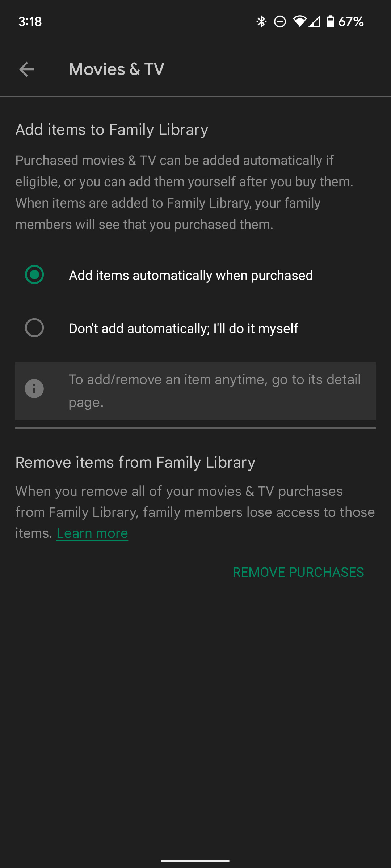Tap the "To add/remove an item anytime" note
Image resolution: width=391 pixels, height=868 pixels.
tap(214, 391)
